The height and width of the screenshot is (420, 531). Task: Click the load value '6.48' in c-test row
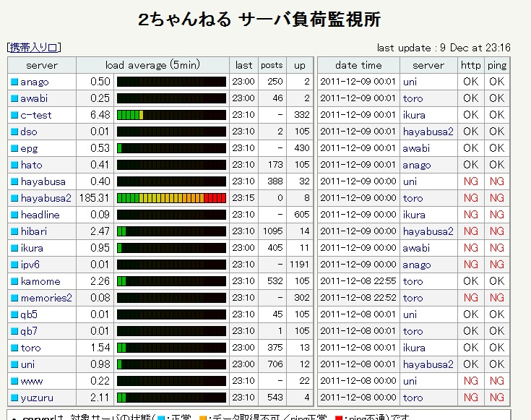[100, 115]
